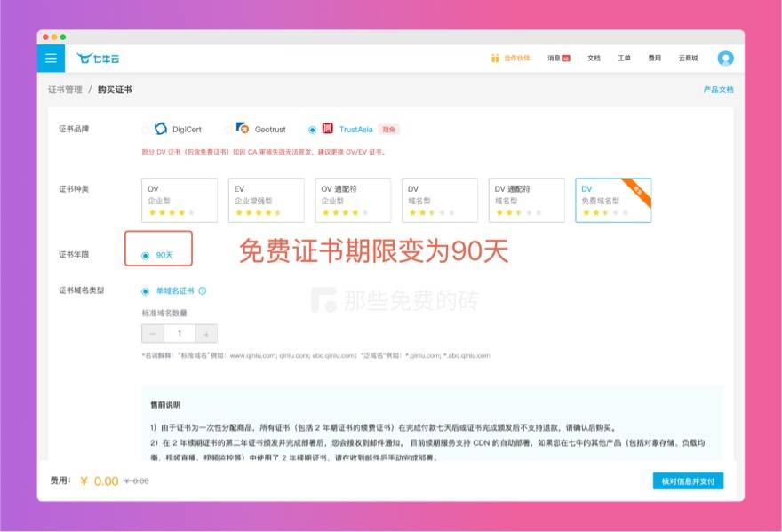The image size is (782, 532).
Task: Click the Qiniu Cloud logo
Action: (98, 59)
